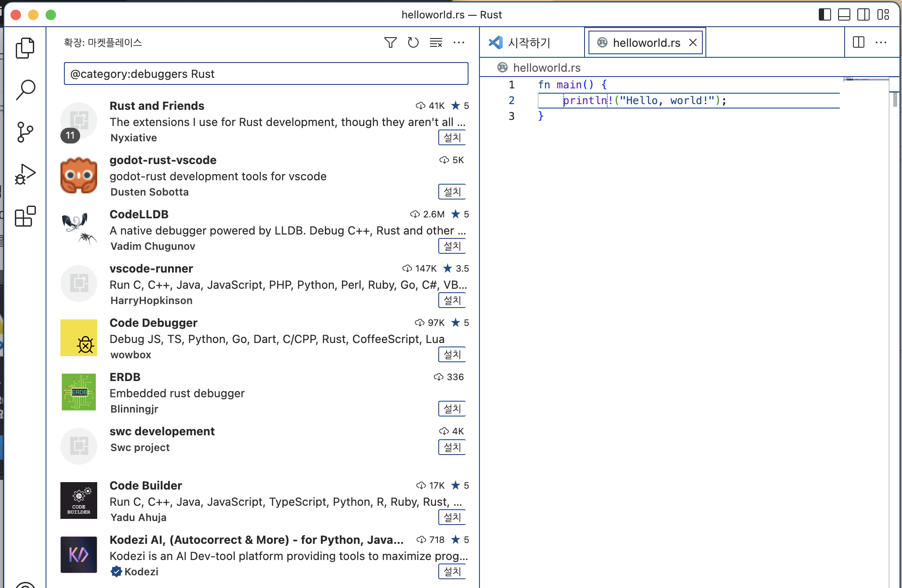Toggle the bottom panel visibility

click(x=844, y=14)
